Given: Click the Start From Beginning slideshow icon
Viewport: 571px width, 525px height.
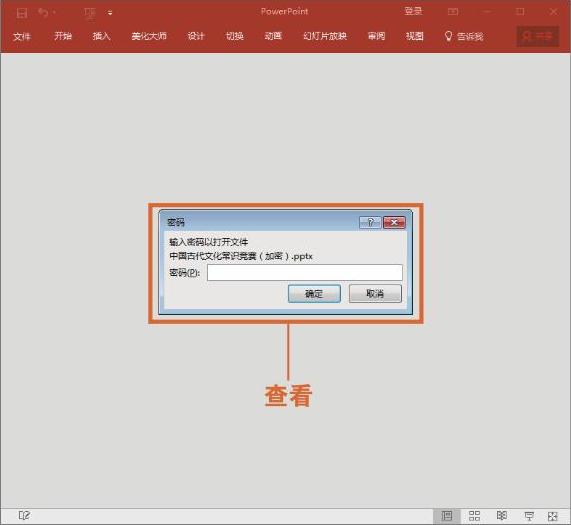Looking at the screenshot, I should [x=90, y=13].
